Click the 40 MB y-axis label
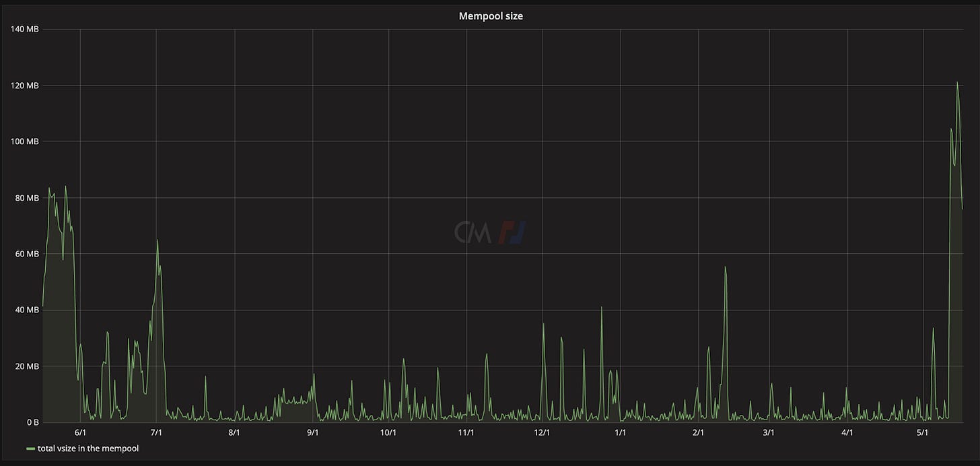 pos(26,310)
